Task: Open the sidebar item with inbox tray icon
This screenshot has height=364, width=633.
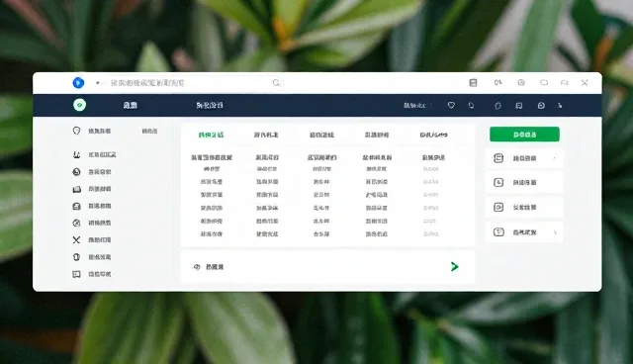Action: click(92, 206)
